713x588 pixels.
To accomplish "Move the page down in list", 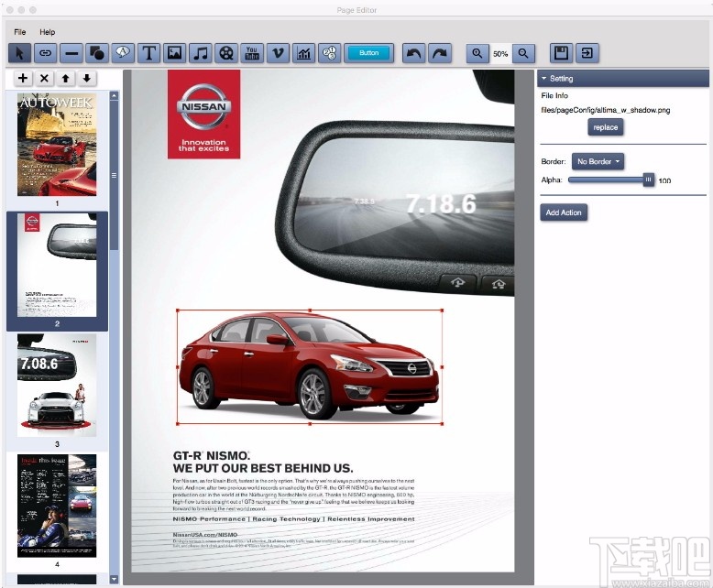I will [87, 78].
